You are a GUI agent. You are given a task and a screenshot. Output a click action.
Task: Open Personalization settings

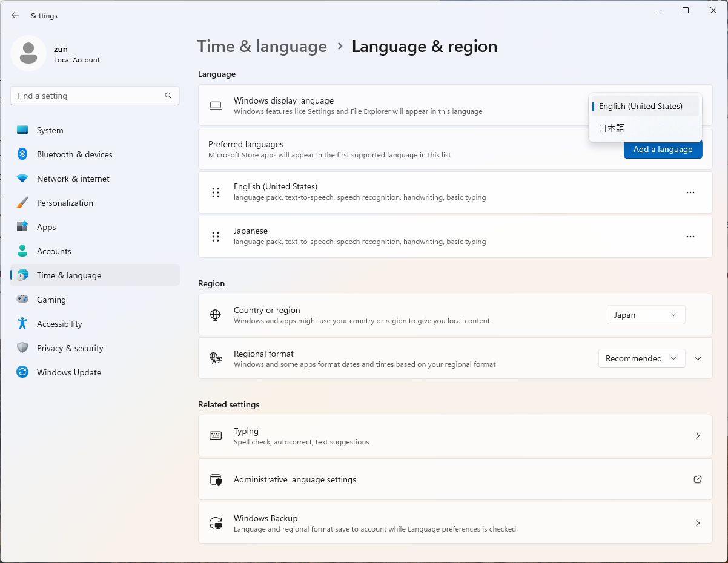(x=95, y=203)
